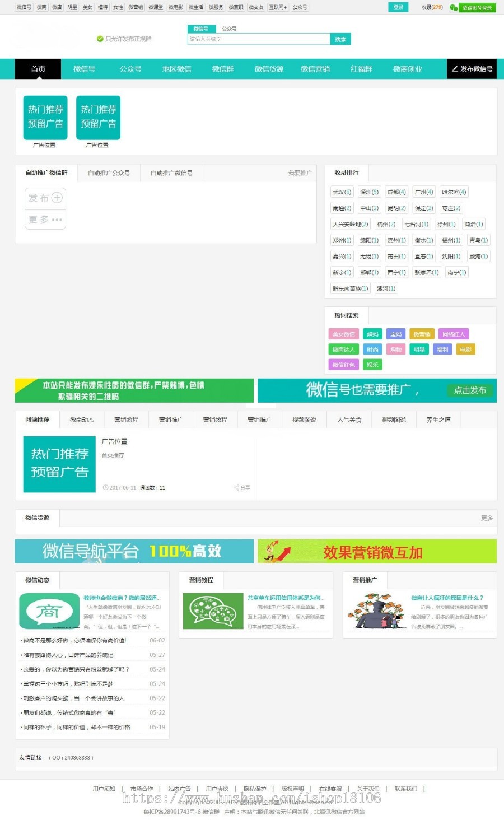Expand 微信货源 section via 更多

pyautogui.click(x=486, y=518)
